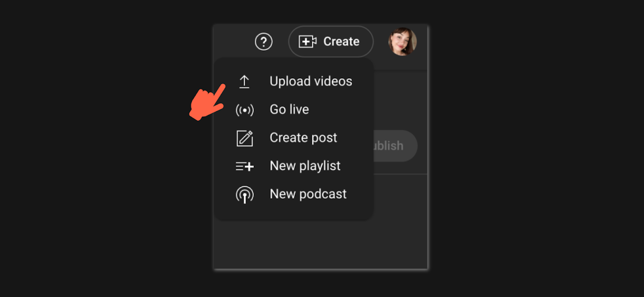Screen dimensions: 644x297
Task: Select Upload videos from the menu
Action: coord(294,81)
